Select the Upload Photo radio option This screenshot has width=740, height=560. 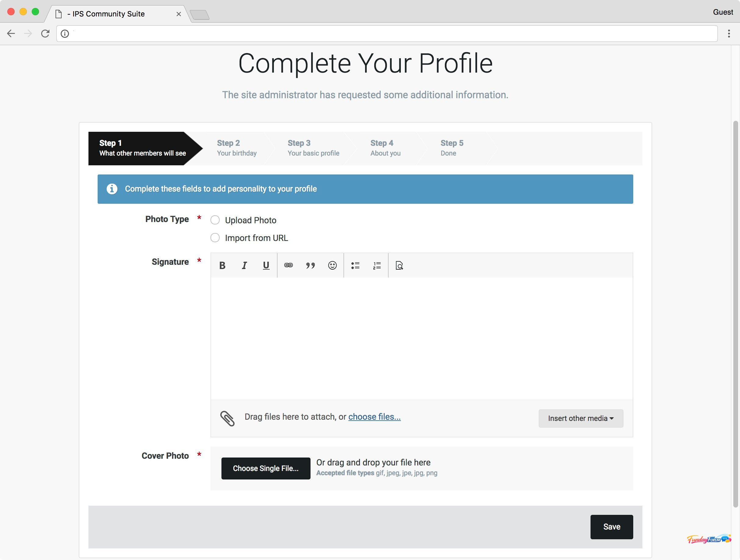(x=215, y=220)
